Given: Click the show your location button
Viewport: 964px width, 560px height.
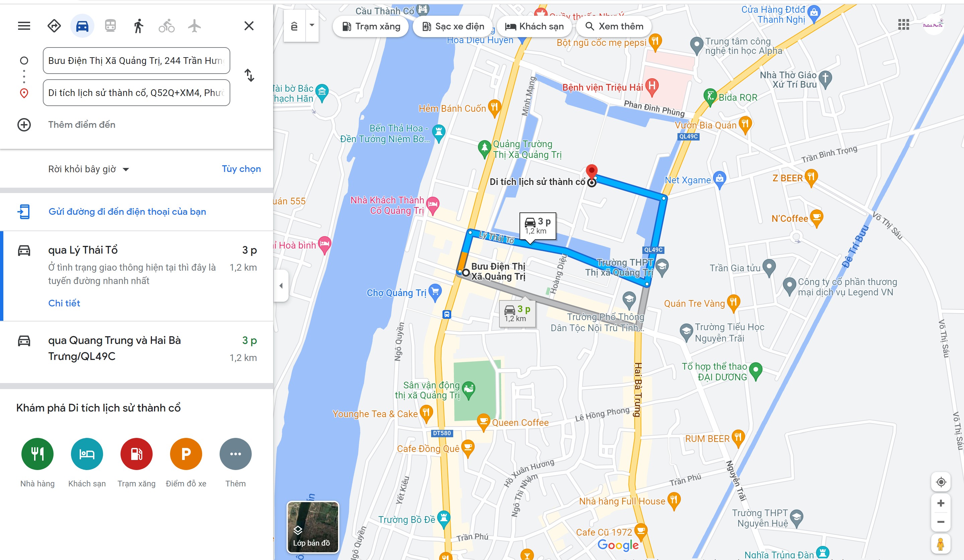Looking at the screenshot, I should pos(941,482).
